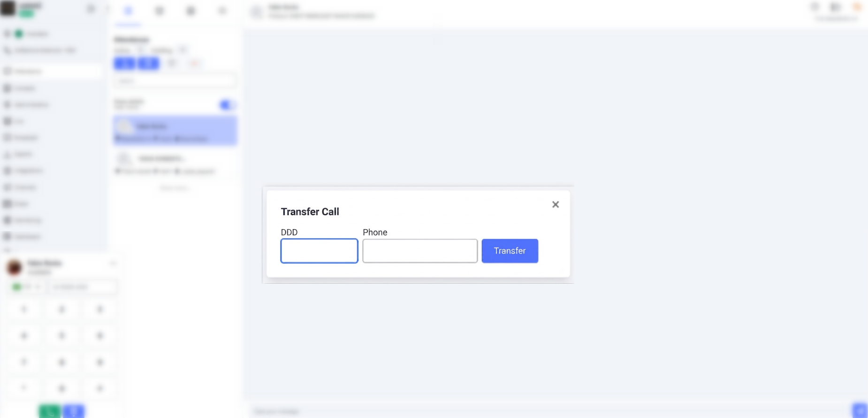Tap the 5 key on the dial pad

(62, 335)
